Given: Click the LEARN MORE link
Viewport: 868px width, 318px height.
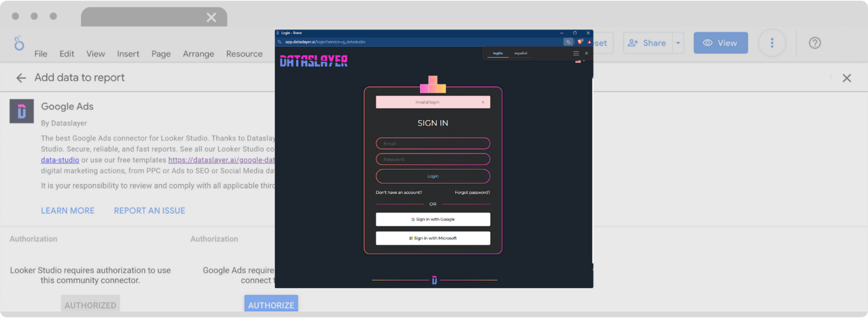Looking at the screenshot, I should pyautogui.click(x=68, y=211).
